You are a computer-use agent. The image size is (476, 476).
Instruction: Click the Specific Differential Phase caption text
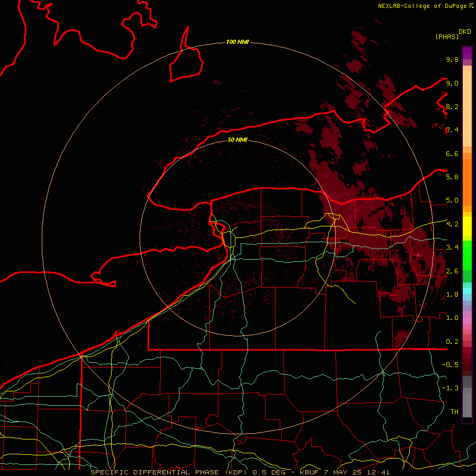[240, 472]
